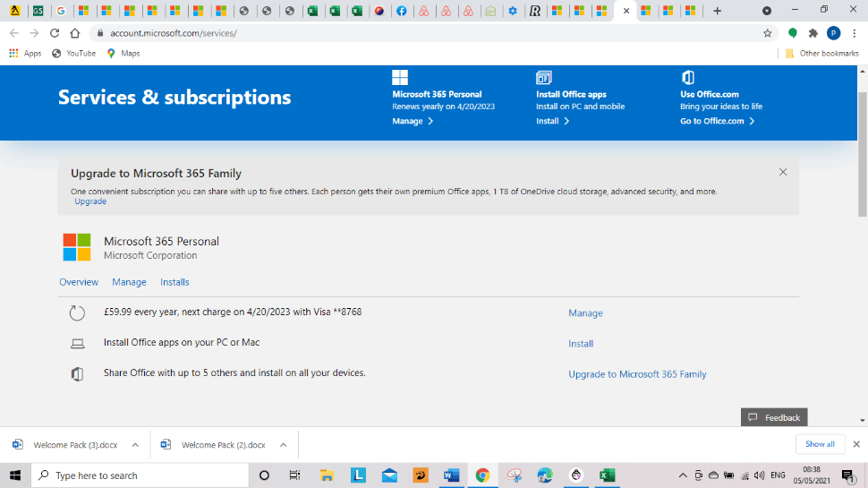Switch to the Facebook browser tab

402,11
